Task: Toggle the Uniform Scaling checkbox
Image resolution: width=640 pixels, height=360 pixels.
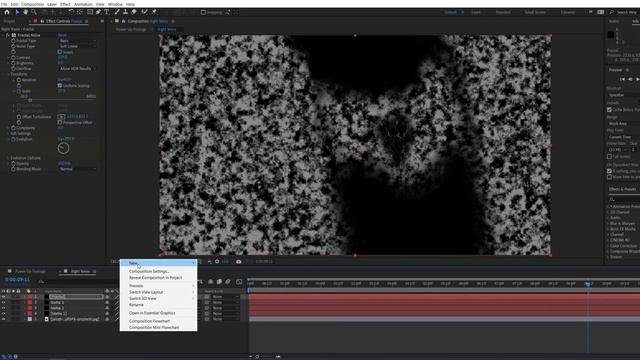Action: [x=60, y=86]
